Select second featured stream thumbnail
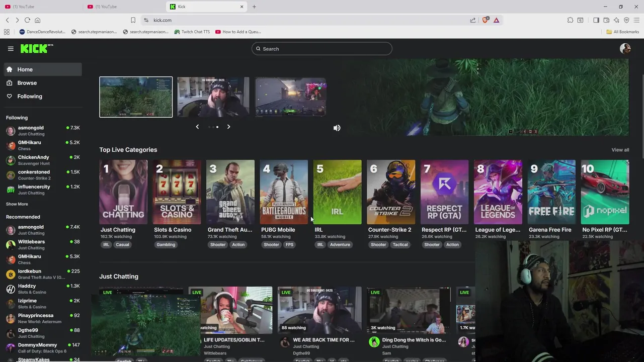 click(x=213, y=97)
